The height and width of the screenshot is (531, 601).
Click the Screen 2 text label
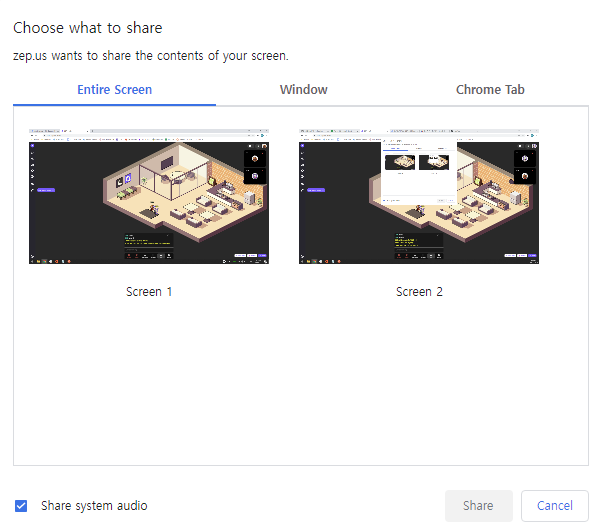point(419,292)
